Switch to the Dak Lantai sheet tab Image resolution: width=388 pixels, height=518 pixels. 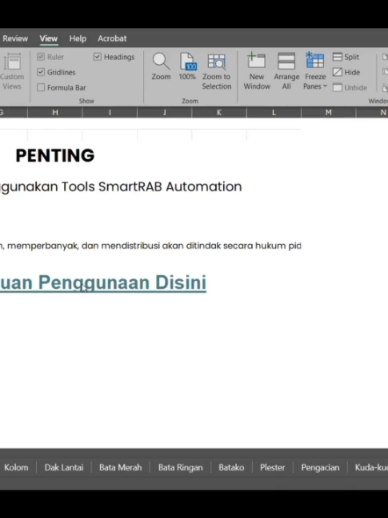pyautogui.click(x=64, y=468)
